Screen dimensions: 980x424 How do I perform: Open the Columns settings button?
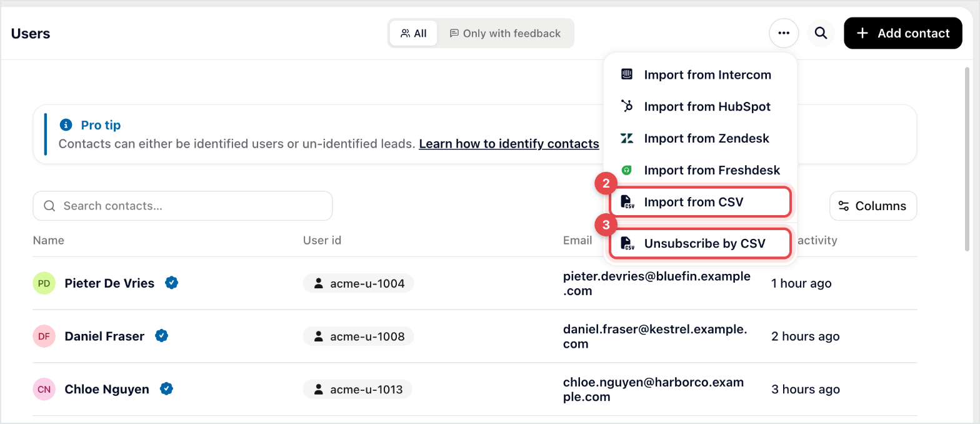point(873,206)
